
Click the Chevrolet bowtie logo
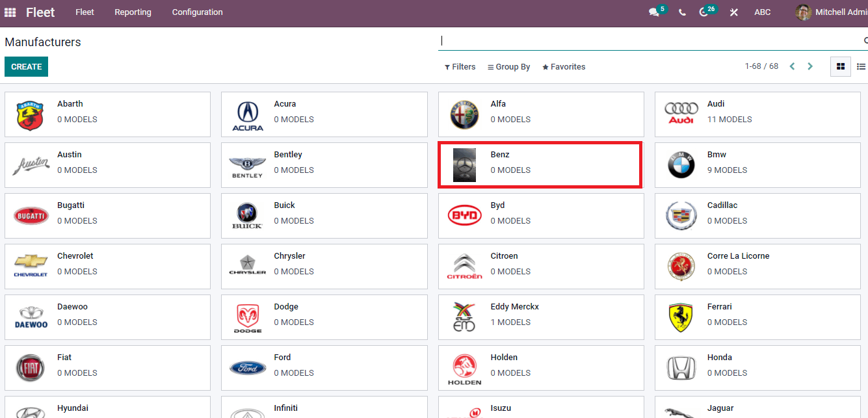[31, 266]
